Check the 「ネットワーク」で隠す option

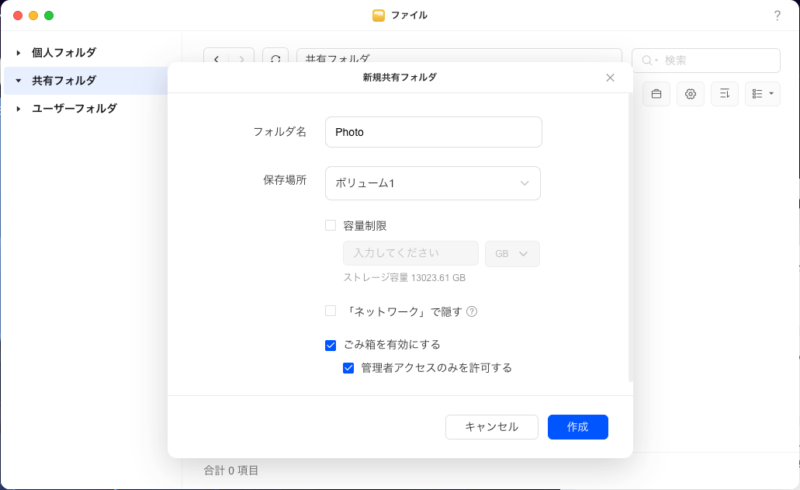pyautogui.click(x=331, y=311)
